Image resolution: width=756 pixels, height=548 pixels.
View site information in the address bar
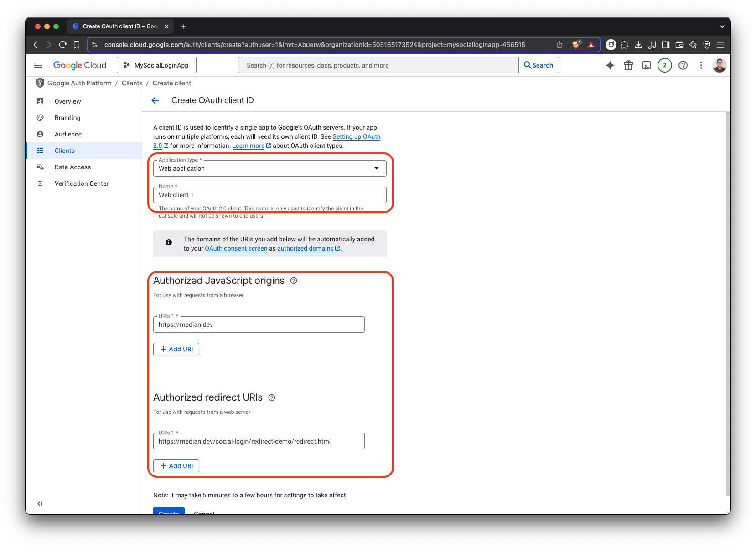coord(94,45)
